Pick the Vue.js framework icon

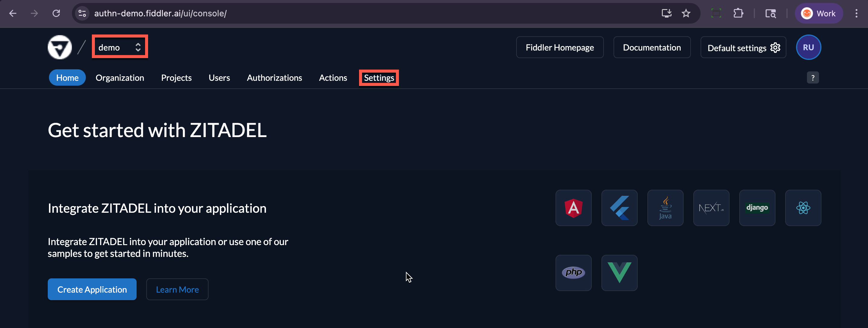click(x=619, y=273)
